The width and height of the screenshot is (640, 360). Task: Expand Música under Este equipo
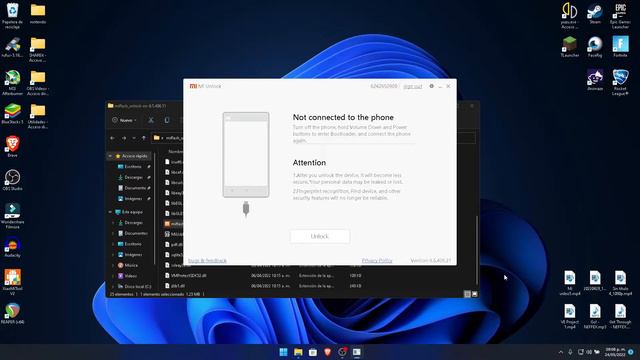(113, 265)
